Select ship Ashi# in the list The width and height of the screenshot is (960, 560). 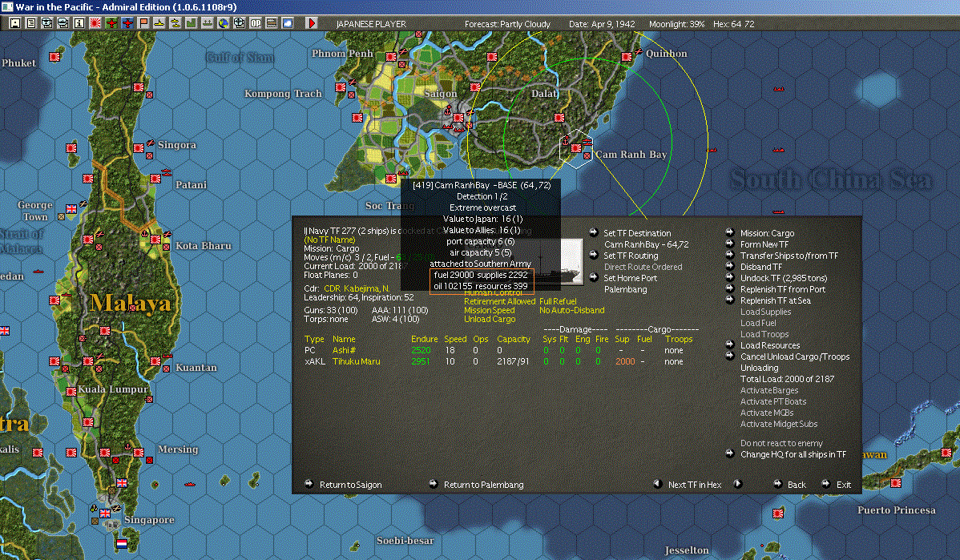[344, 350]
